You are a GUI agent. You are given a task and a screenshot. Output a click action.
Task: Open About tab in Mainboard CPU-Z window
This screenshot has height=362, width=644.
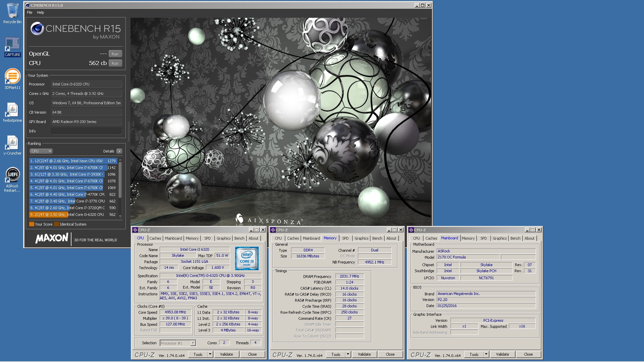530,238
